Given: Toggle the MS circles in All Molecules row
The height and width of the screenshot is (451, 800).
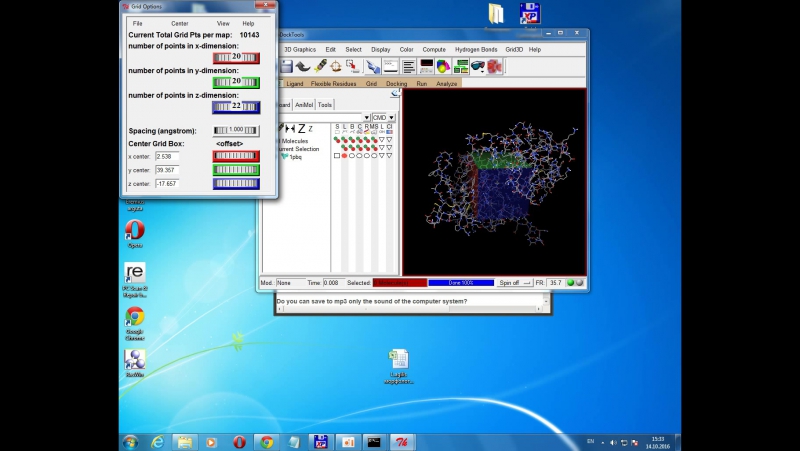Looking at the screenshot, I should [x=374, y=140].
